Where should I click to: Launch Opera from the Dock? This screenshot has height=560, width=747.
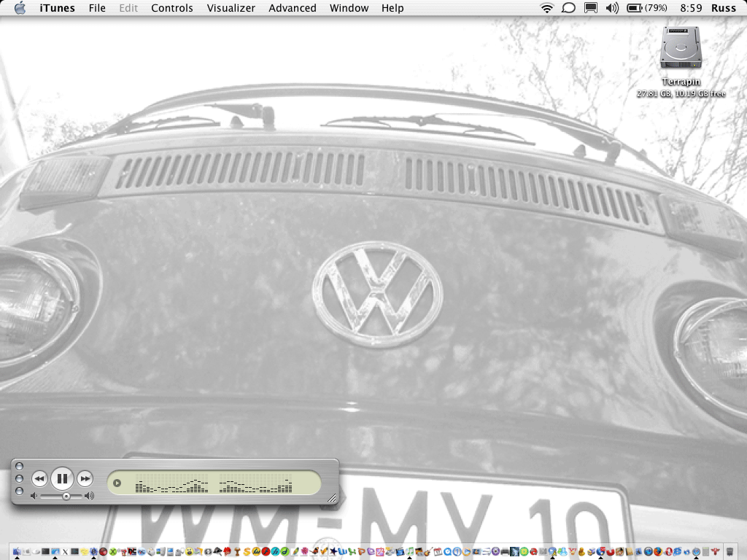[x=668, y=551]
